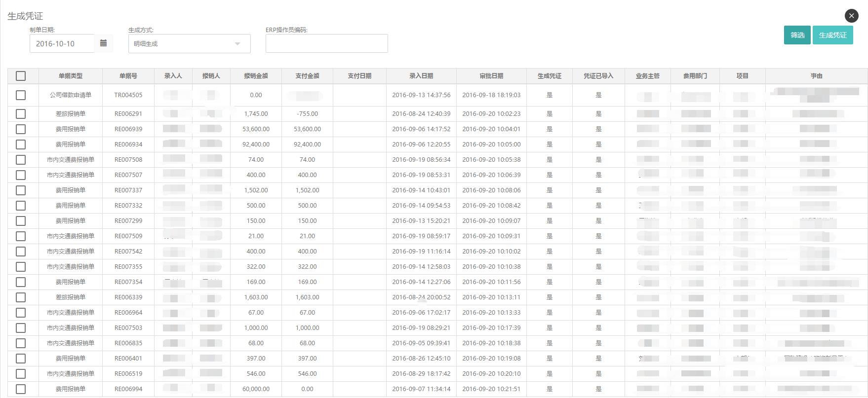Check the row for RE007542
Viewport: 868px width, 398px height.
(x=21, y=252)
